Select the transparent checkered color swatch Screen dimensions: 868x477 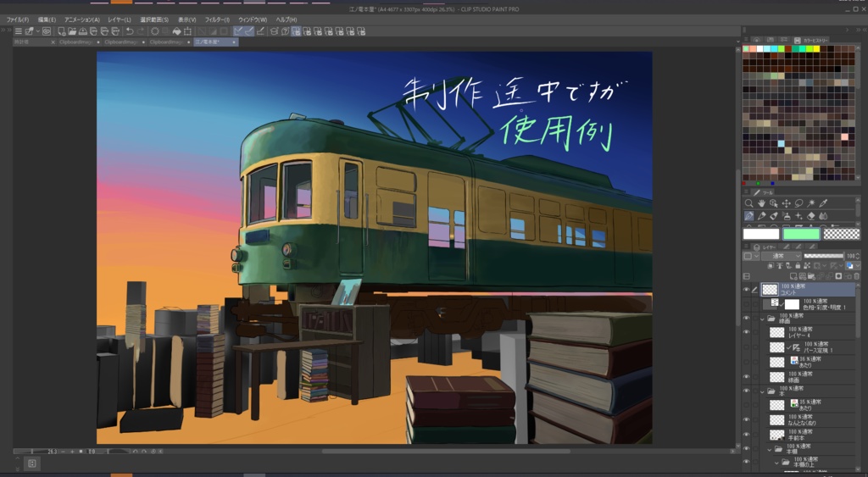[842, 234]
